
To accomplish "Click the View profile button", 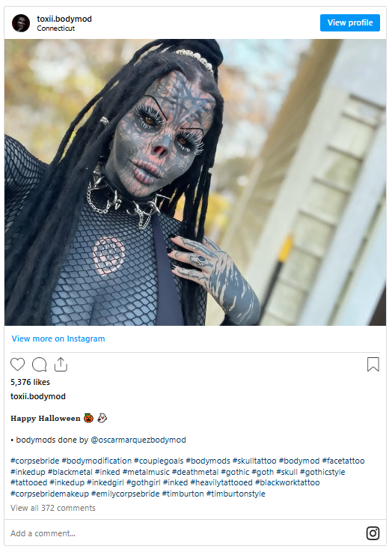I will tap(350, 23).
